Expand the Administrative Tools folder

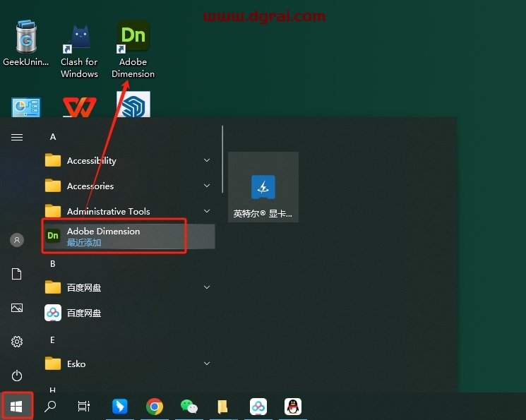tap(128, 212)
